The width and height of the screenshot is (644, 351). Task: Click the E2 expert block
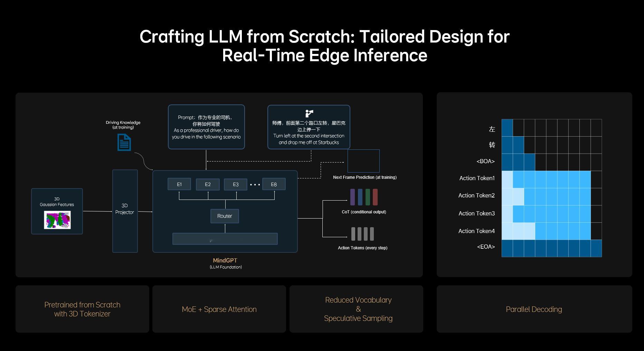[x=208, y=184]
